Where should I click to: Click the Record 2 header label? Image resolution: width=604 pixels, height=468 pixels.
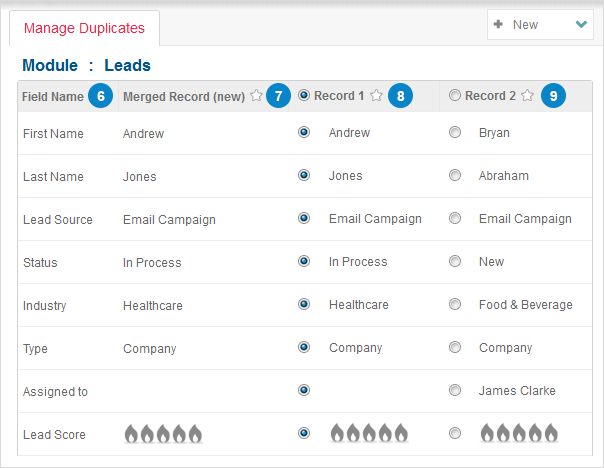pos(490,96)
